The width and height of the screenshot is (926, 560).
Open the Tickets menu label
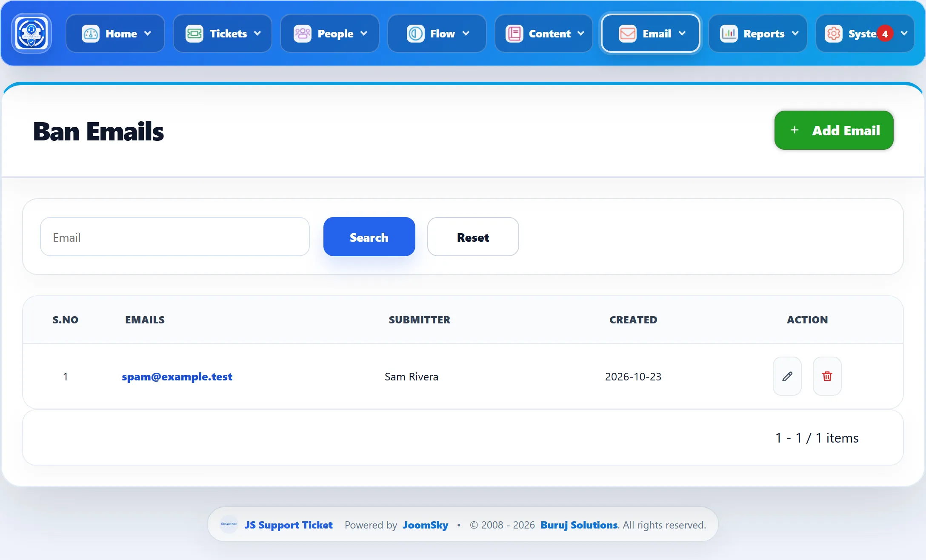[x=228, y=34]
